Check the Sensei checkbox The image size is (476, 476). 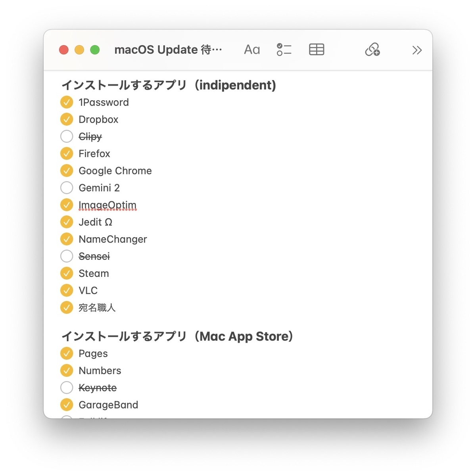[x=67, y=256]
